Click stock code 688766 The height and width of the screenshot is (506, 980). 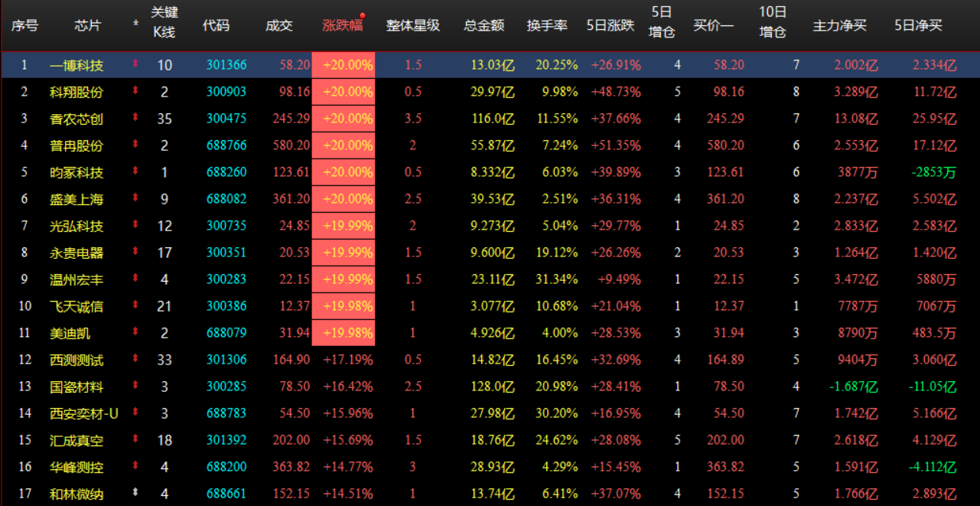226,145
